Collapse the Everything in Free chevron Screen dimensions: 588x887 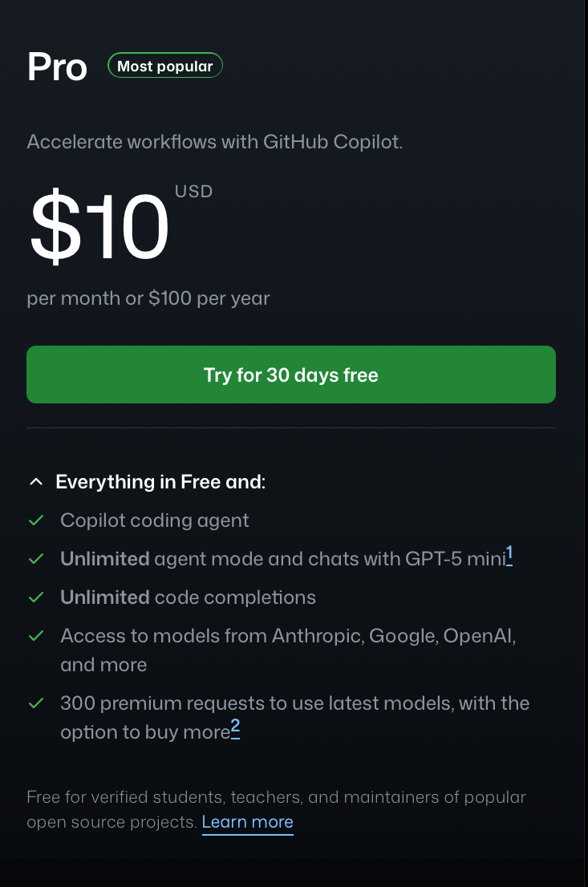(x=35, y=482)
